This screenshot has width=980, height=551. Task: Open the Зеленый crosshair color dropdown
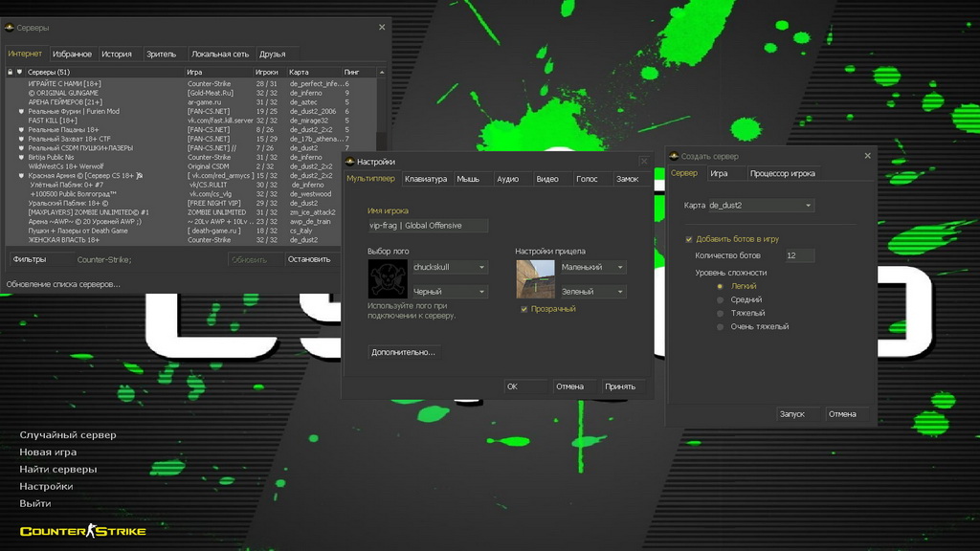pyautogui.click(x=593, y=292)
